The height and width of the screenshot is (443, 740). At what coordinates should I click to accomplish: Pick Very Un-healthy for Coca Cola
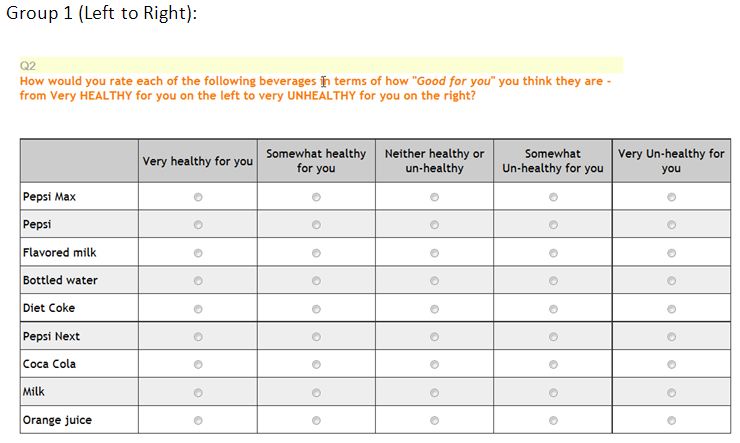point(671,364)
